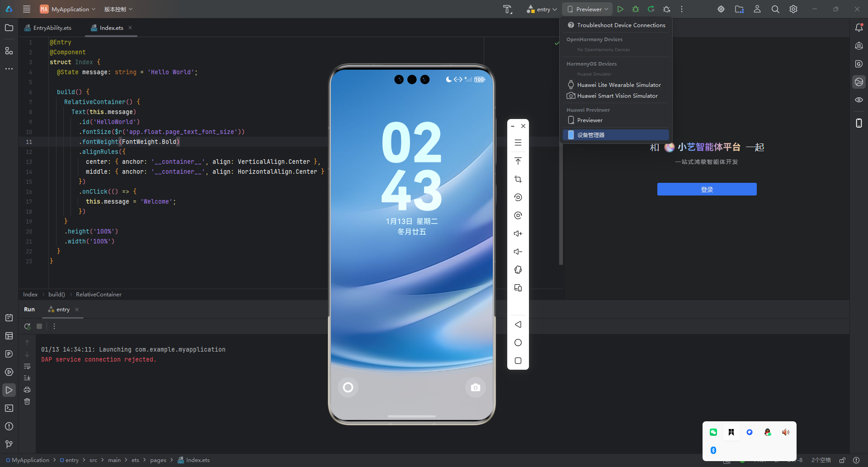
Task: Toggle scroll to end in Run console
Action: coord(27,378)
